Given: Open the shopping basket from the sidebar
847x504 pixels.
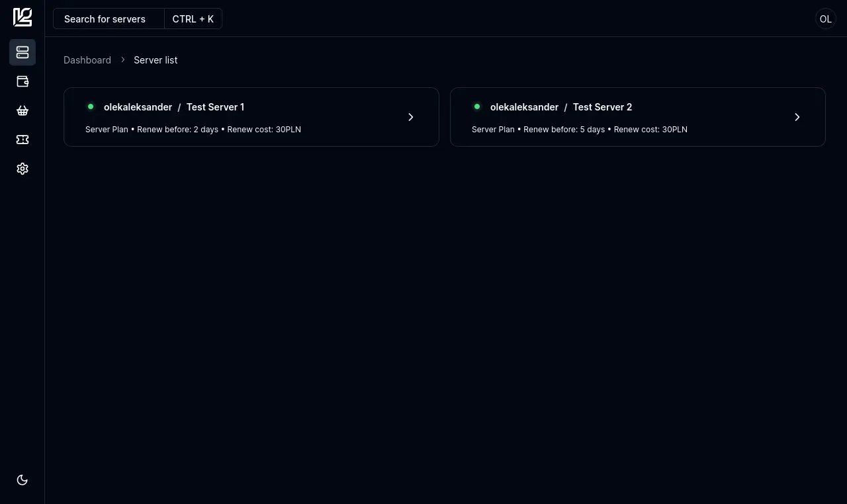Looking at the screenshot, I should click(x=22, y=110).
